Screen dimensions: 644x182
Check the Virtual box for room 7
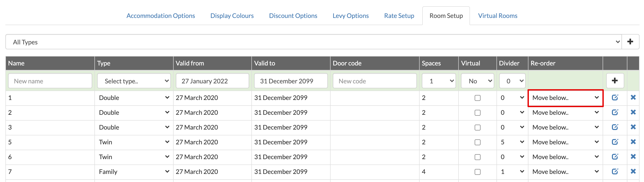(x=477, y=172)
